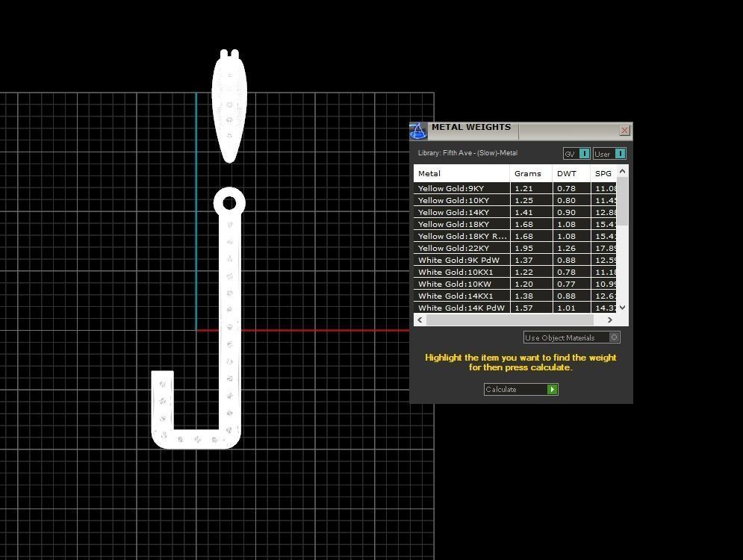Select the Yellow Gold:18KY row
Screen dimensions: 743x560
click(514, 224)
